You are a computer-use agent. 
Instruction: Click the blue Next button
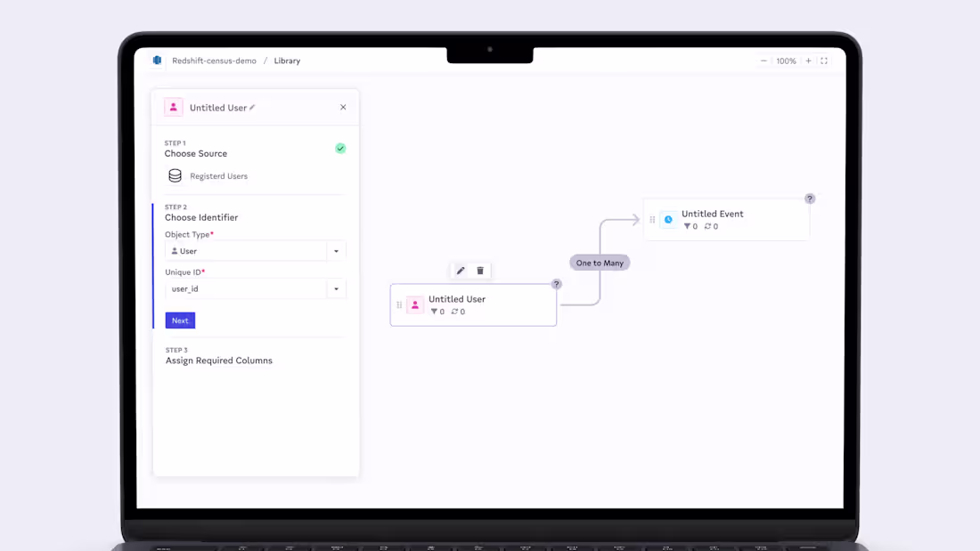pos(180,320)
